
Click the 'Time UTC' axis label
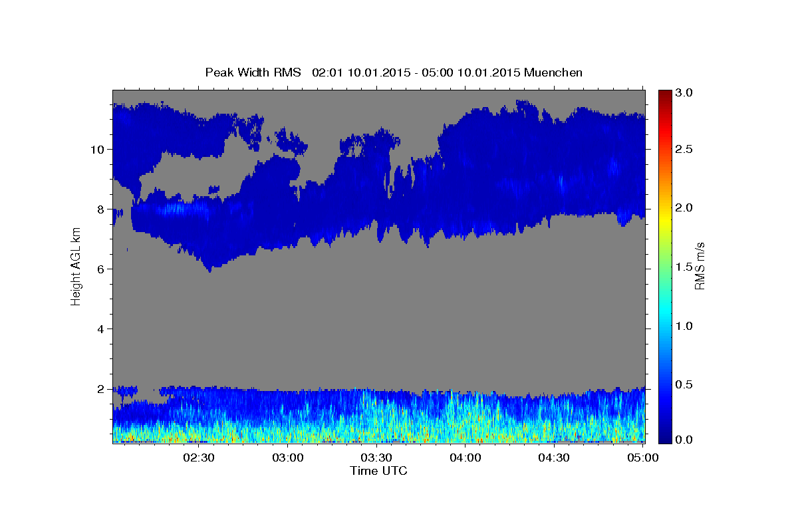click(x=378, y=471)
